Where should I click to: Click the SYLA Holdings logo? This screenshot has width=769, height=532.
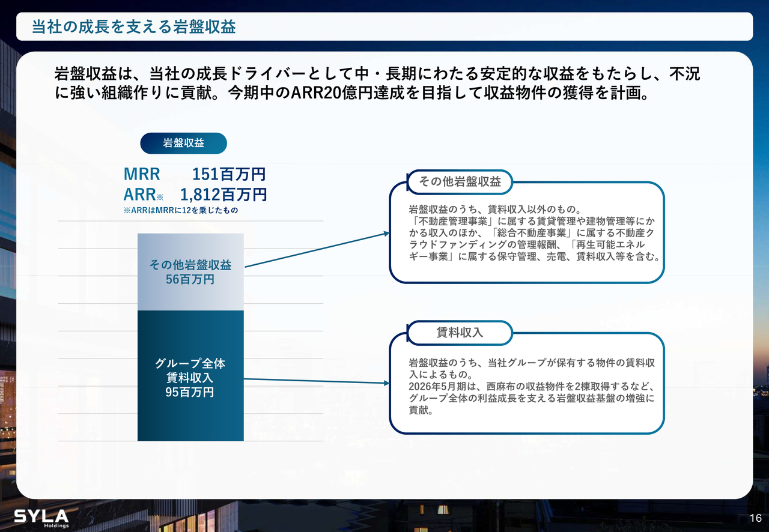[41, 518]
